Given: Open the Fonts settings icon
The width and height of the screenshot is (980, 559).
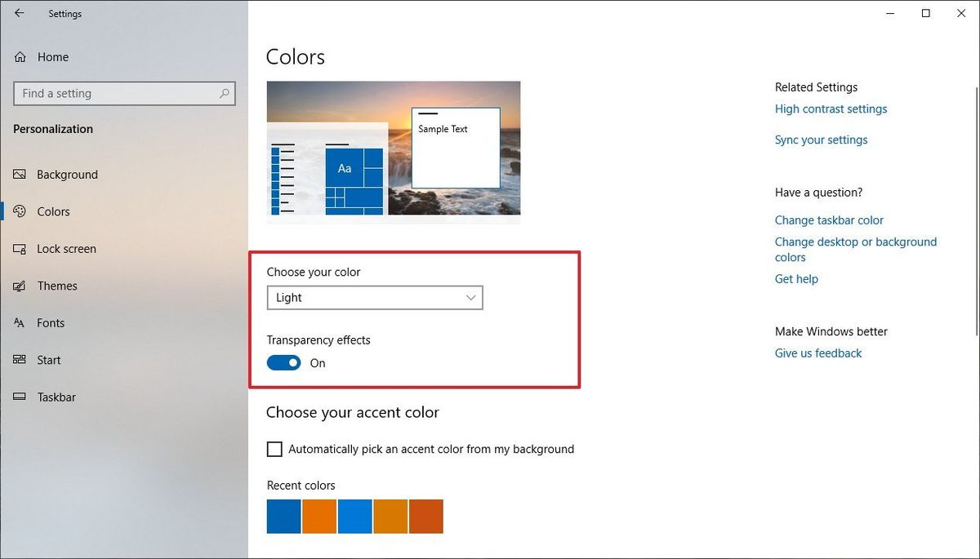Looking at the screenshot, I should 18,322.
